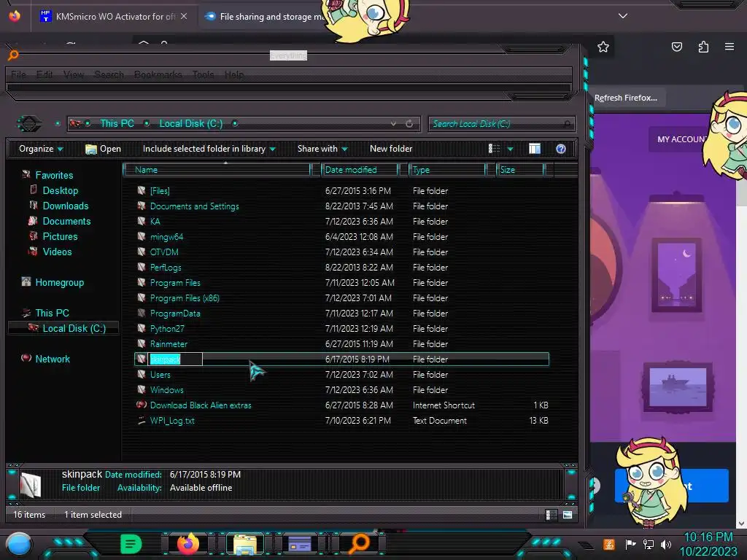
Task: Open Firefox Pocket save icon
Action: click(676, 47)
